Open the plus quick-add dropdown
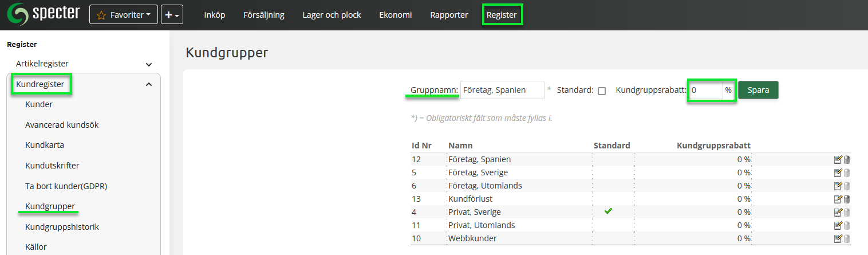The height and width of the screenshot is (255, 868). pyautogui.click(x=172, y=15)
